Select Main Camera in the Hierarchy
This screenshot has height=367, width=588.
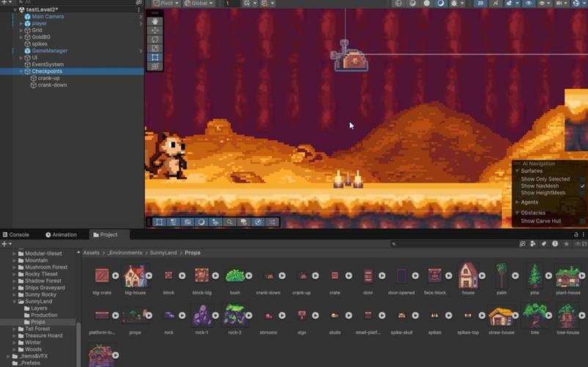48,16
